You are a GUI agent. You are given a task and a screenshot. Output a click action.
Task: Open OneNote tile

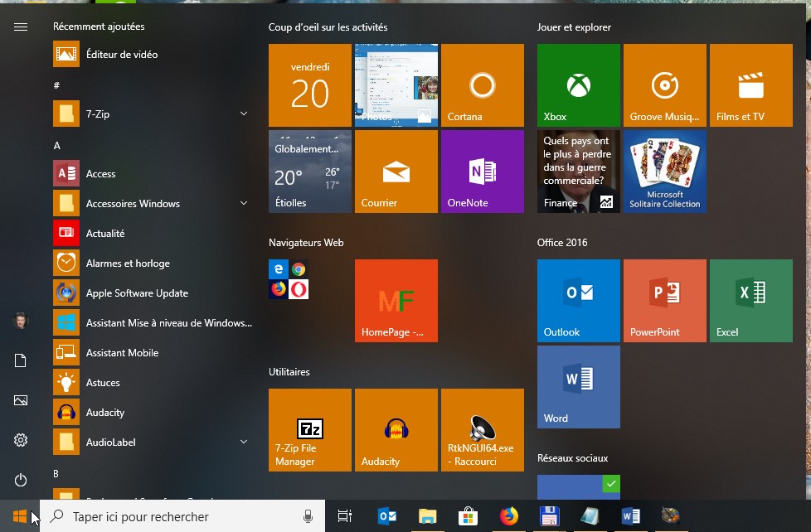coord(482,172)
